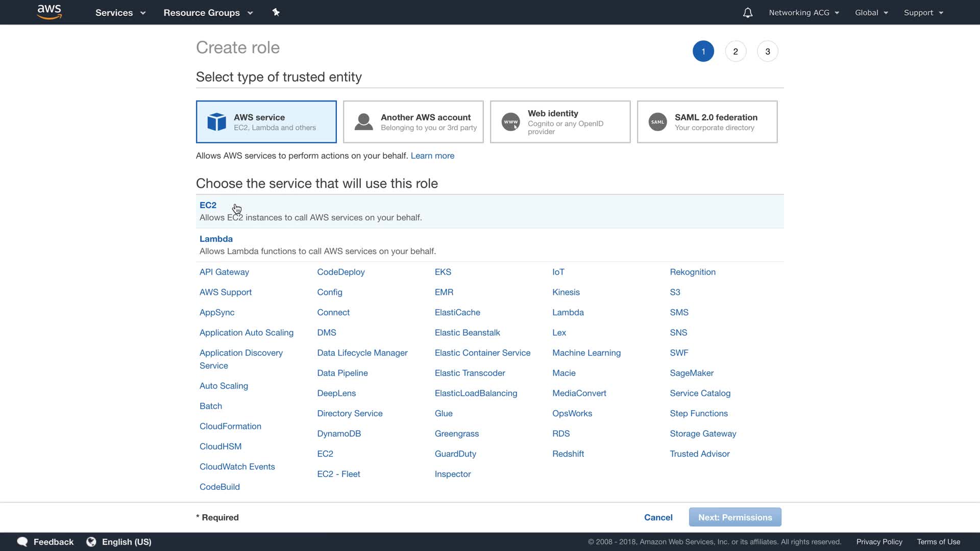Click the Feedback speech bubble icon
The height and width of the screenshot is (551, 980).
(22, 542)
